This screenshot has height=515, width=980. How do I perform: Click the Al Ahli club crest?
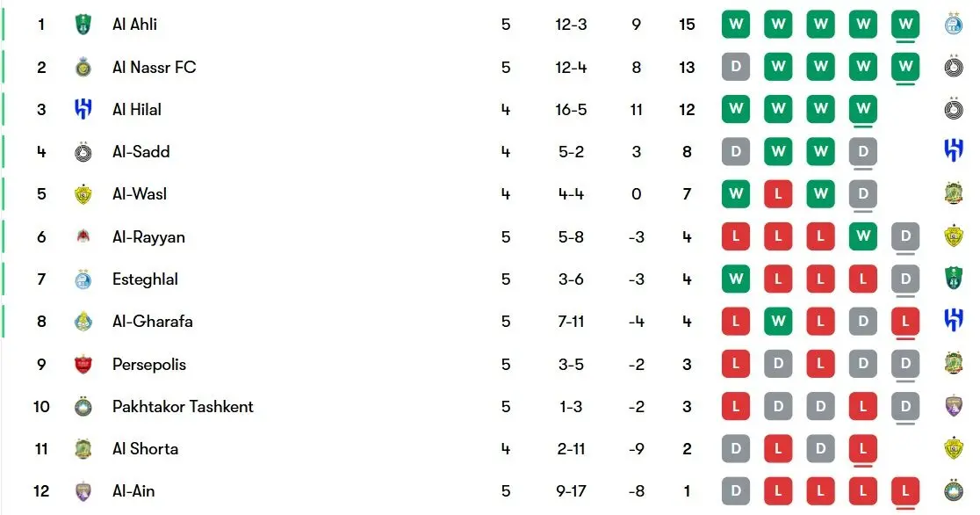tap(83, 25)
